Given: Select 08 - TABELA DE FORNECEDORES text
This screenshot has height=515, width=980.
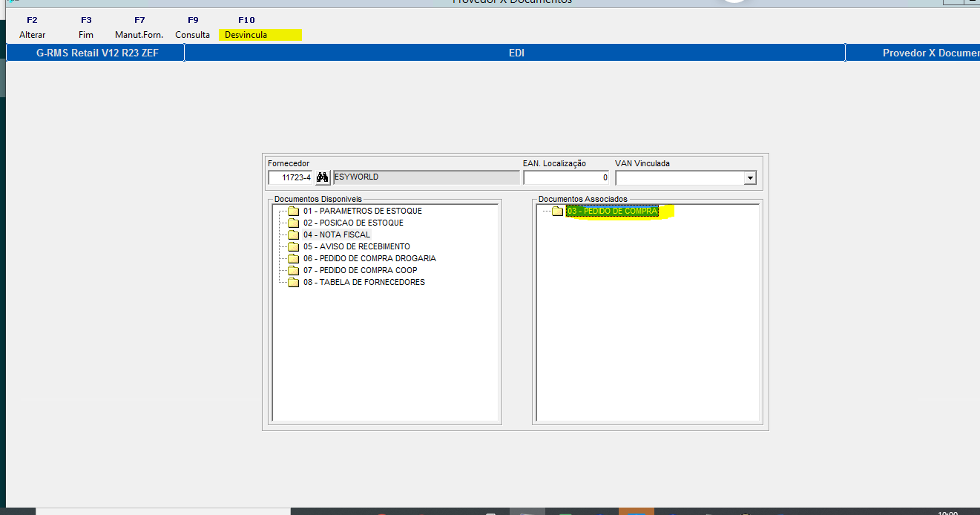Looking at the screenshot, I should [x=364, y=282].
